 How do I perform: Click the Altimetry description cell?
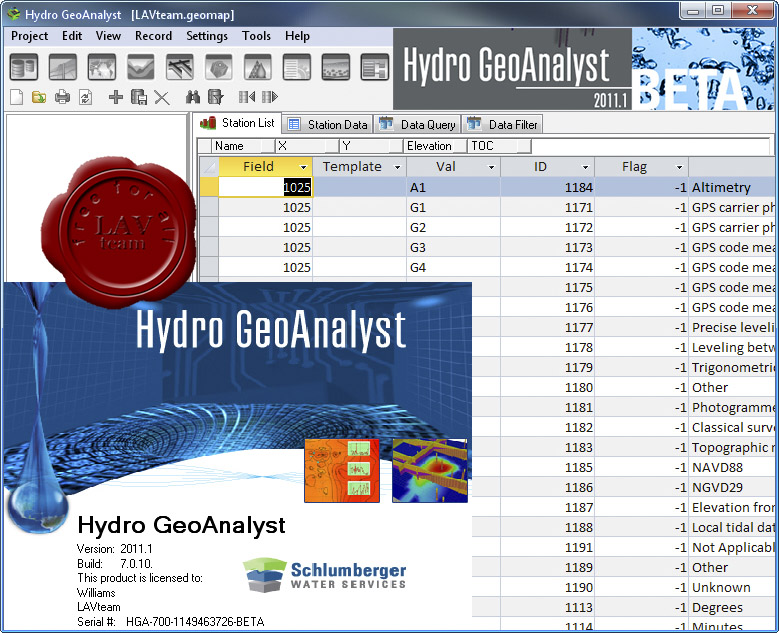(733, 187)
